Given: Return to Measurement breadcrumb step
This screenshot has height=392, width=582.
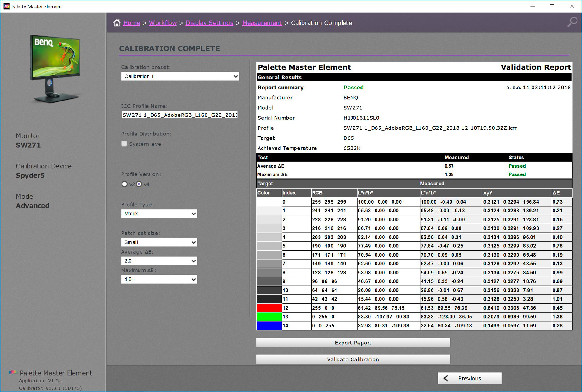Looking at the screenshot, I should click(262, 23).
